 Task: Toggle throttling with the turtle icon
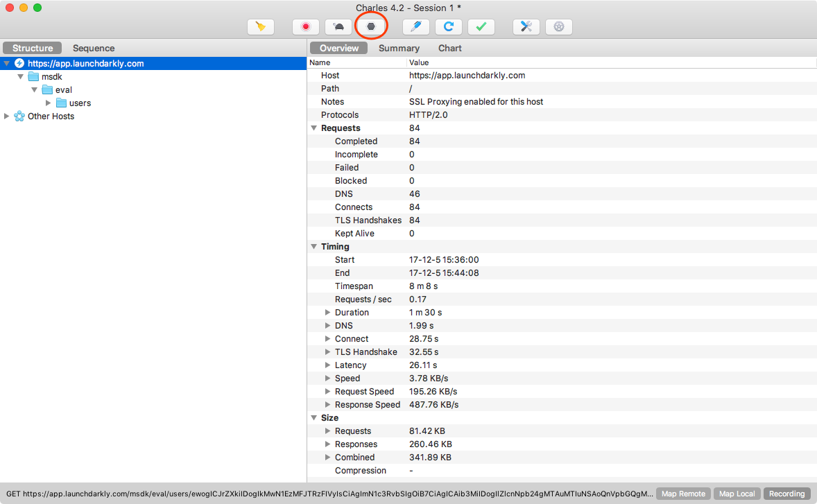click(x=338, y=26)
